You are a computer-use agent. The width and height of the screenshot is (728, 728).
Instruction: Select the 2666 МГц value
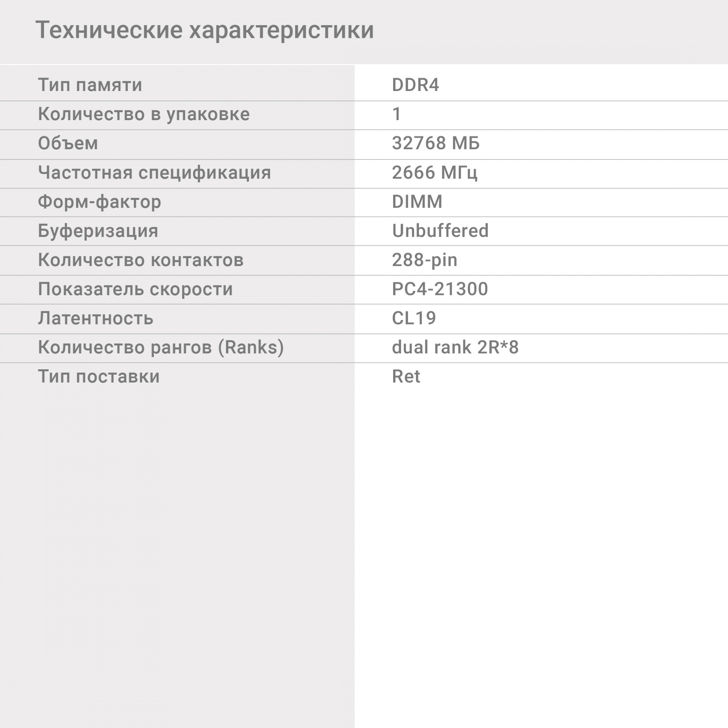click(435, 173)
